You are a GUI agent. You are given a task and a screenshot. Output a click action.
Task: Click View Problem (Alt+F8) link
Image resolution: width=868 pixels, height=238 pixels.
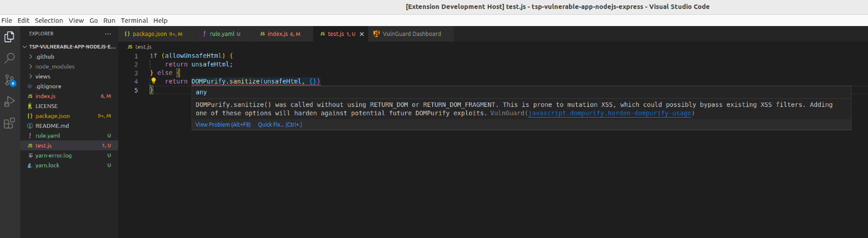click(223, 124)
